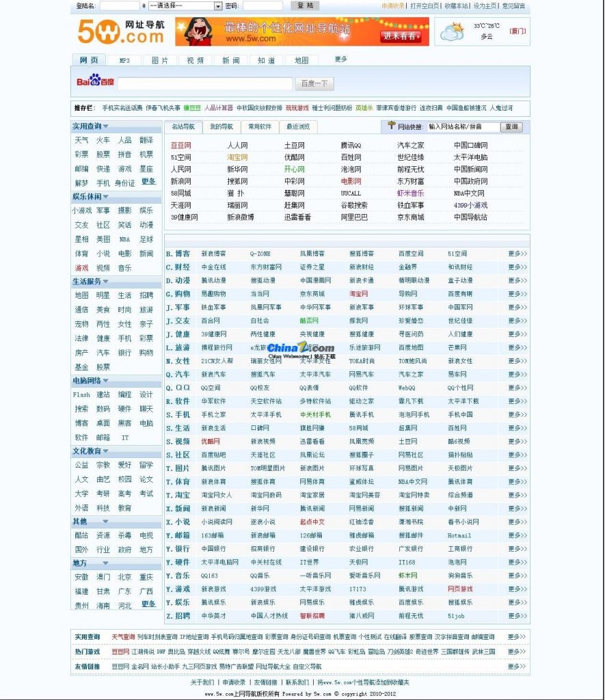Click 更多 in the 实用查询 sidebar

(x=148, y=181)
